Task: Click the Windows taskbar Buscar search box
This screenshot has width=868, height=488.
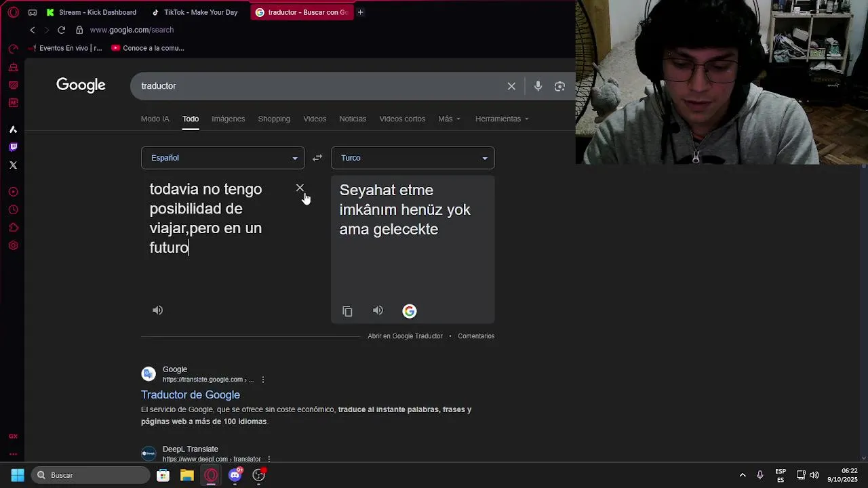Action: [90, 475]
